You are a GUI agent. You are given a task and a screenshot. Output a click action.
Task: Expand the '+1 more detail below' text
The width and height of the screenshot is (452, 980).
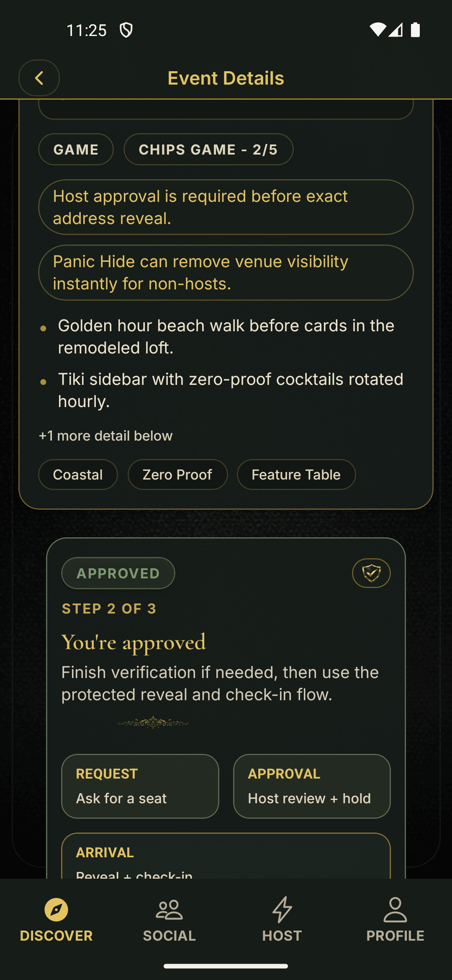[105, 436]
